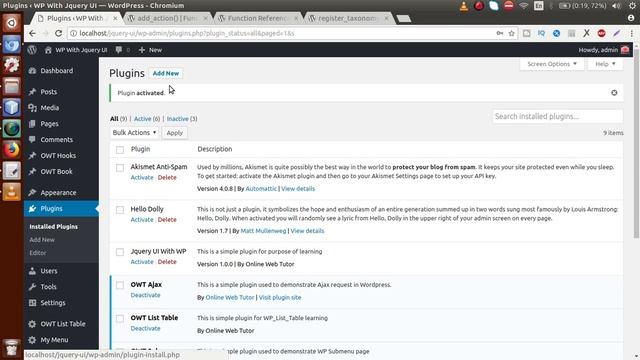Filter plugins by Active
Viewport: 640px width, 360px height.
(x=142, y=119)
